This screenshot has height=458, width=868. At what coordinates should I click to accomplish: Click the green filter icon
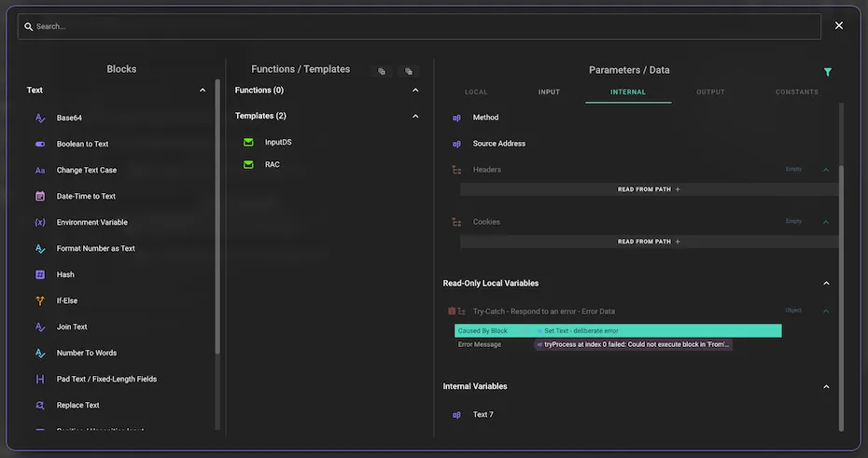click(x=827, y=72)
